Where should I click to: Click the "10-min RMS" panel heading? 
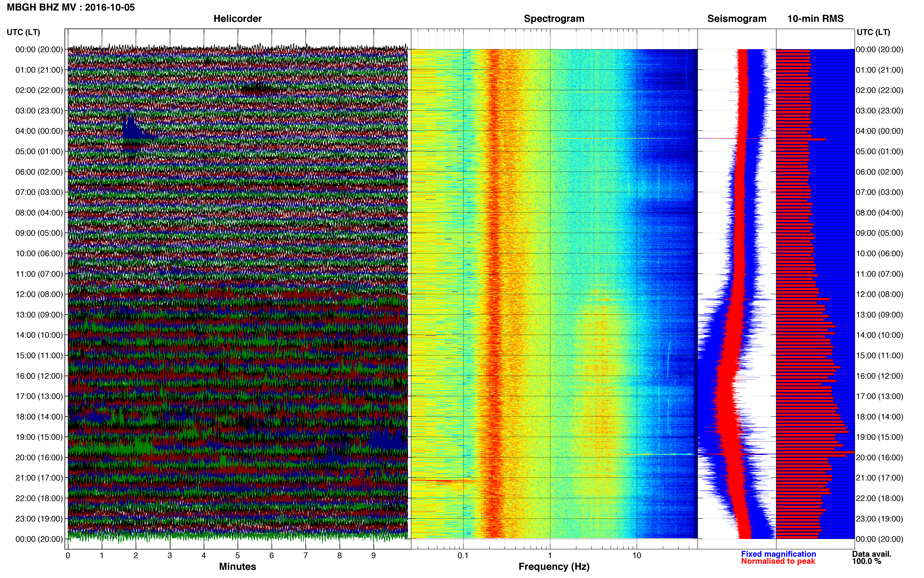tap(816, 19)
